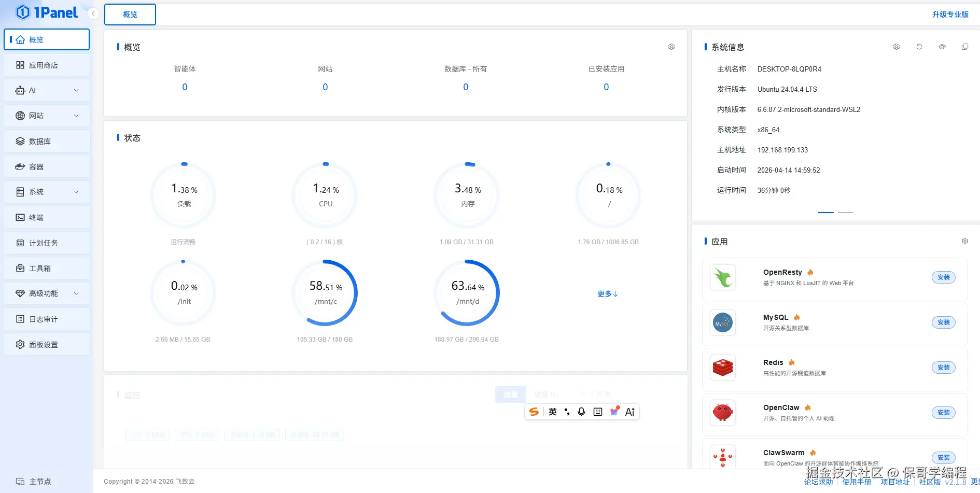Switch to the second 系统信息 carousel page
The height and width of the screenshot is (493, 980).
pos(846,213)
